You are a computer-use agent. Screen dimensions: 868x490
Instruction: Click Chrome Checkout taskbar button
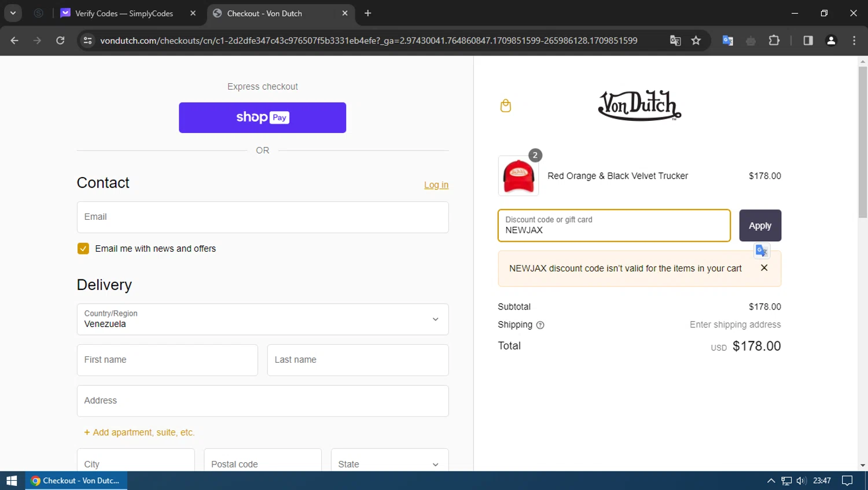click(76, 481)
